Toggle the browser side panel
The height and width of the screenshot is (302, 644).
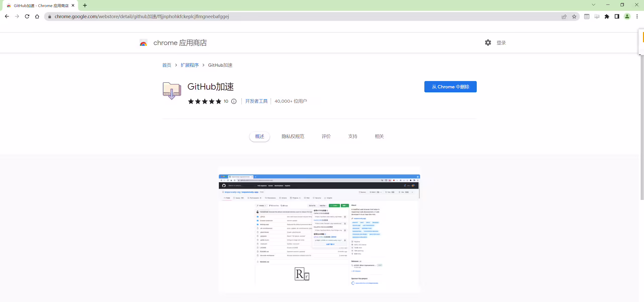tap(617, 16)
